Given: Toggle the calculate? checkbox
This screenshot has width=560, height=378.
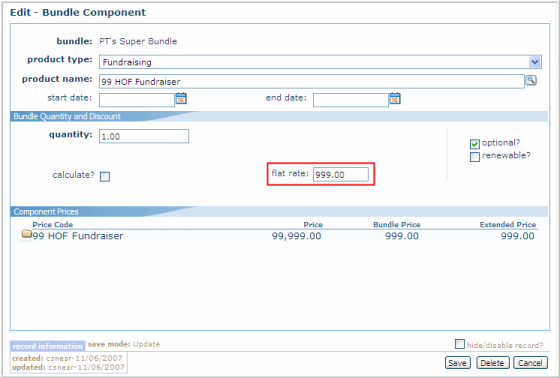Looking at the screenshot, I should coord(105,176).
